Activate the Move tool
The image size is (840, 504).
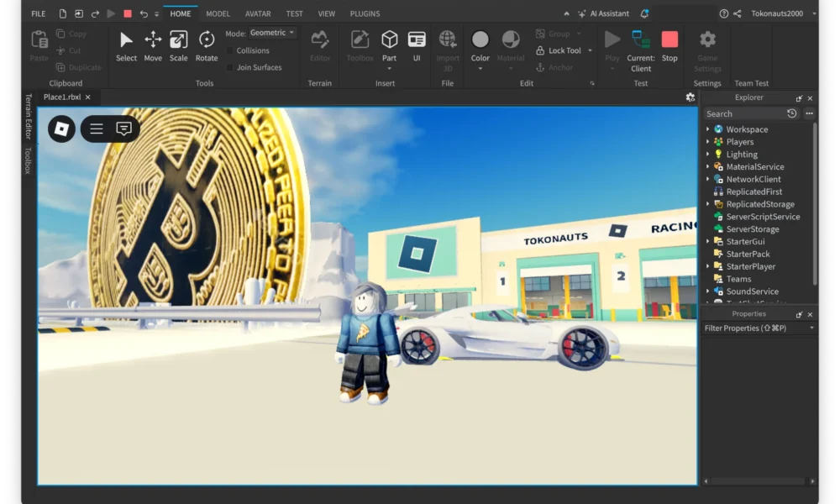click(153, 46)
